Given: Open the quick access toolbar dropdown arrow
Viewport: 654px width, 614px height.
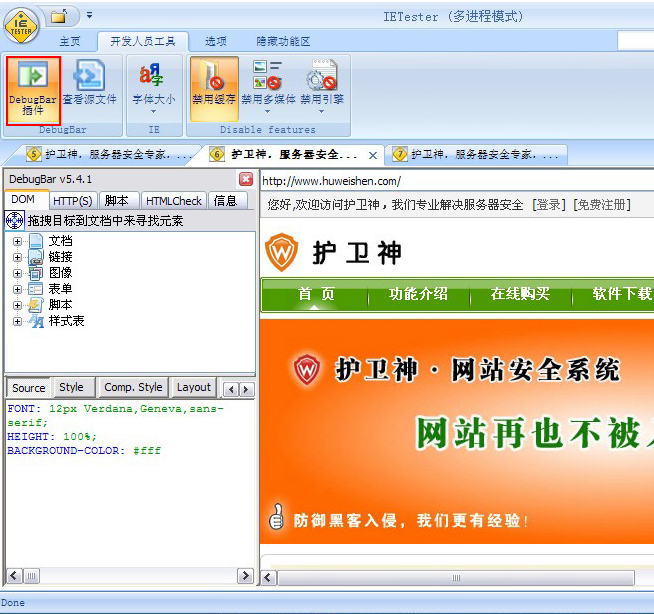Looking at the screenshot, I should 89,15.
